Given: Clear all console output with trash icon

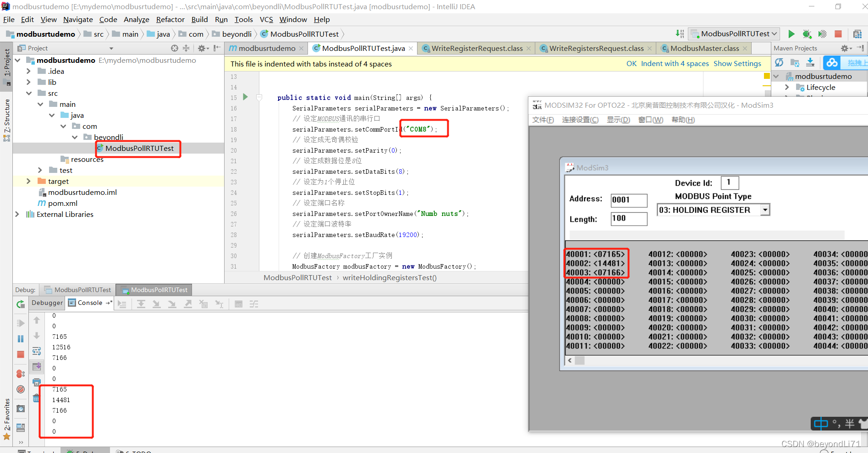Looking at the screenshot, I should tap(36, 398).
